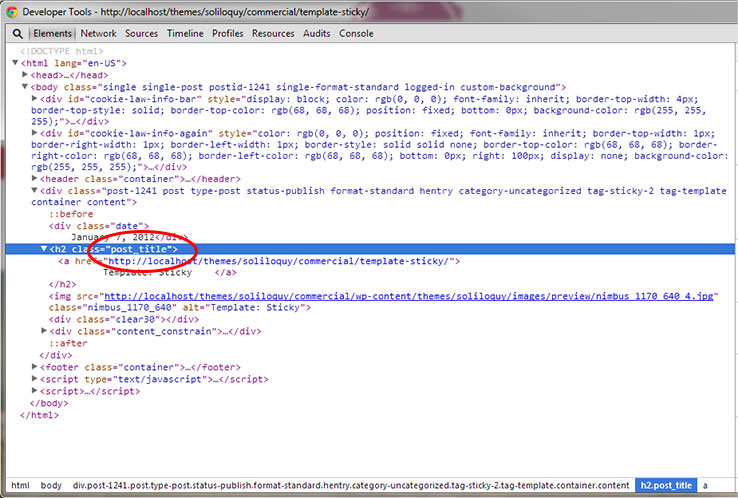This screenshot has height=498, width=738.
Task: Switch to the Timeline tab
Action: point(185,33)
